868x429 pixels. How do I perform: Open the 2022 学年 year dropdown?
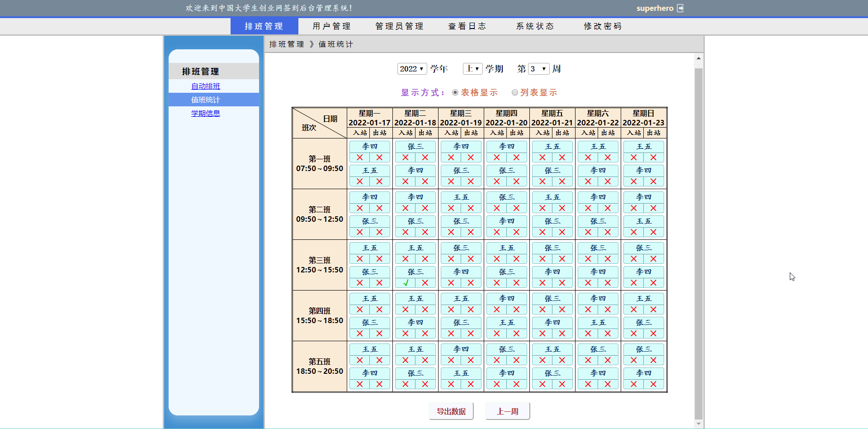pyautogui.click(x=412, y=69)
